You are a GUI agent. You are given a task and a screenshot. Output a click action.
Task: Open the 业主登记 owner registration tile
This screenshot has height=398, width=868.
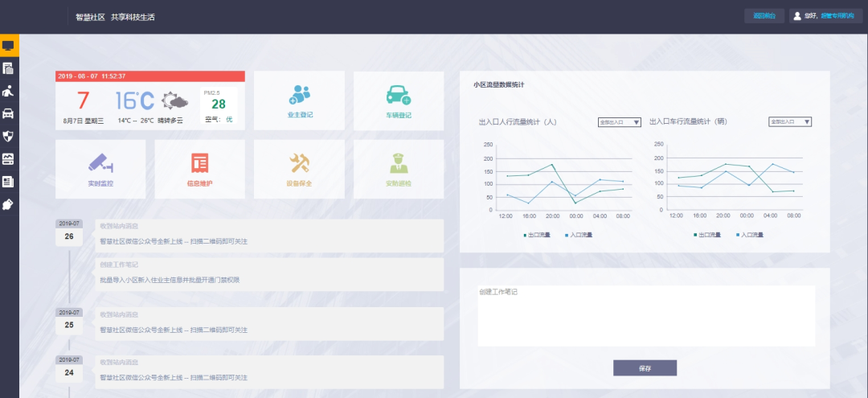point(299,101)
